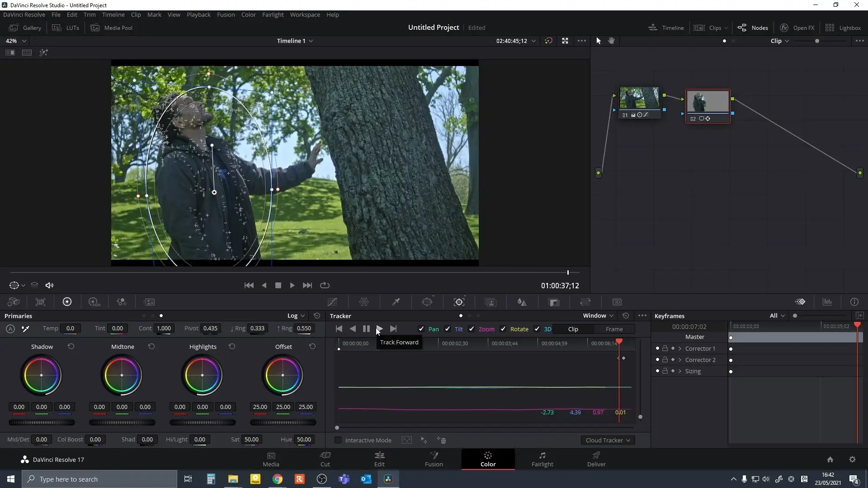
Task: Switch to the Edit page tab
Action: (379, 459)
